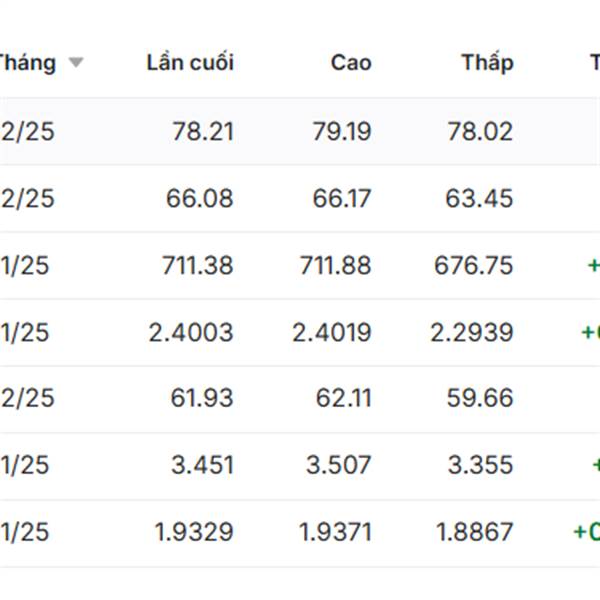Select the last price 2.4003
The height and width of the screenshot is (600, 600).
click(191, 332)
